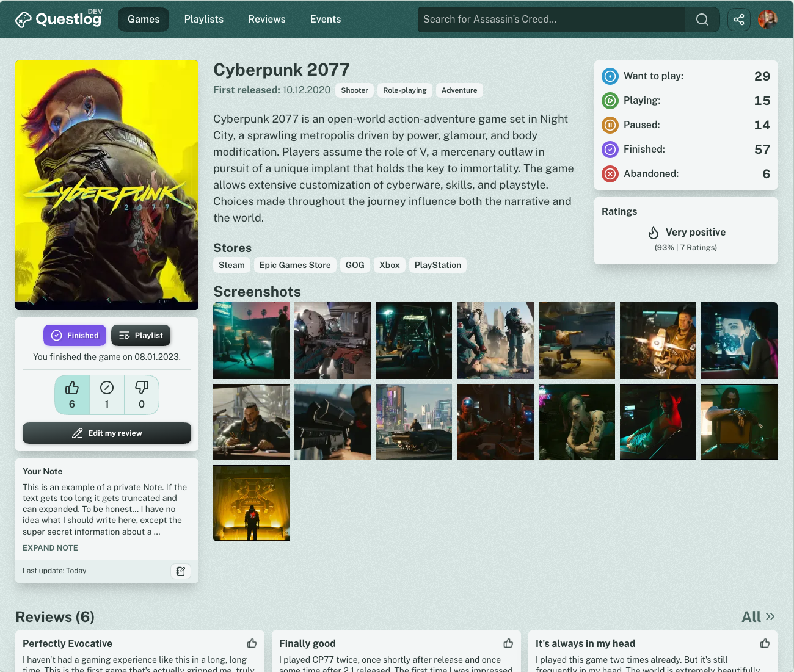Like the Perfectly Evocative review

[252, 643]
